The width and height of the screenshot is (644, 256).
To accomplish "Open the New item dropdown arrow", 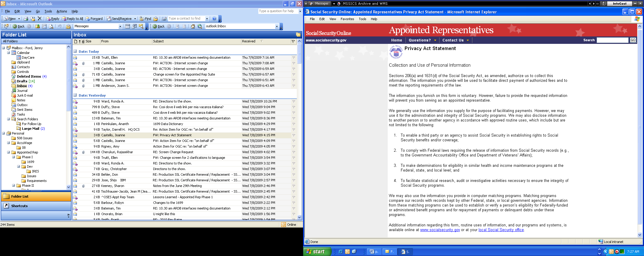I will pos(19,19).
